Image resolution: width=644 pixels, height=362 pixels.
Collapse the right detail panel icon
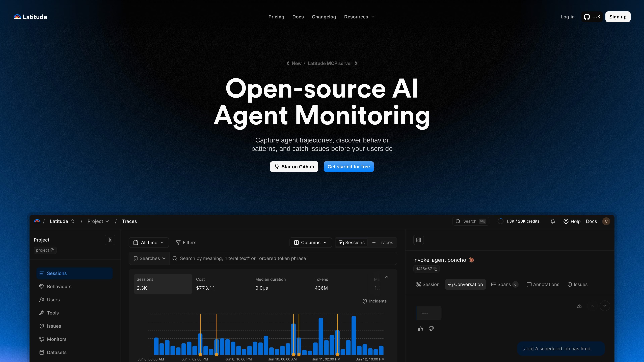point(418,240)
